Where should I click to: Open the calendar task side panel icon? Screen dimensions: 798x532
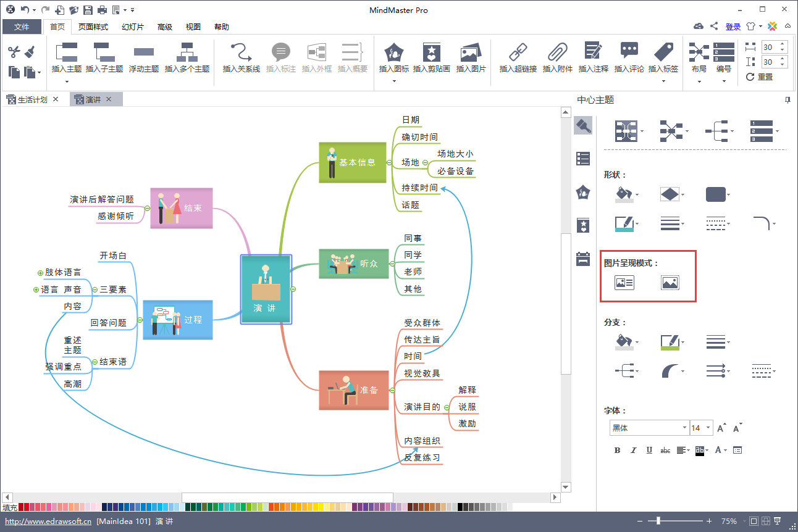(x=583, y=259)
